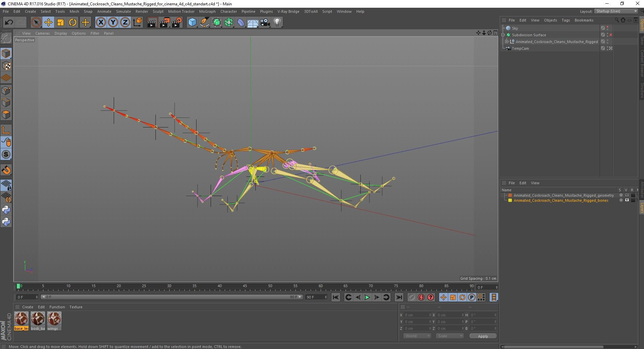Add a Camera object
The height and width of the screenshot is (349, 644).
tap(265, 23)
